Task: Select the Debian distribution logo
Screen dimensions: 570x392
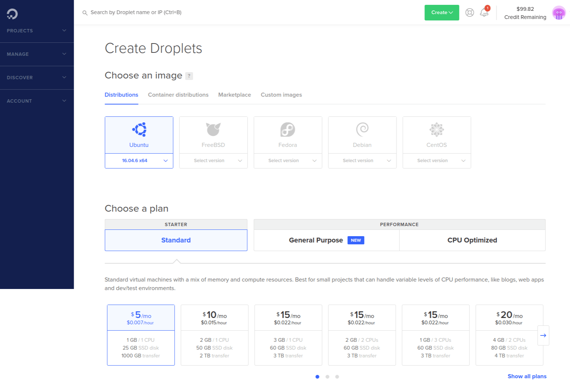Action: [x=362, y=129]
